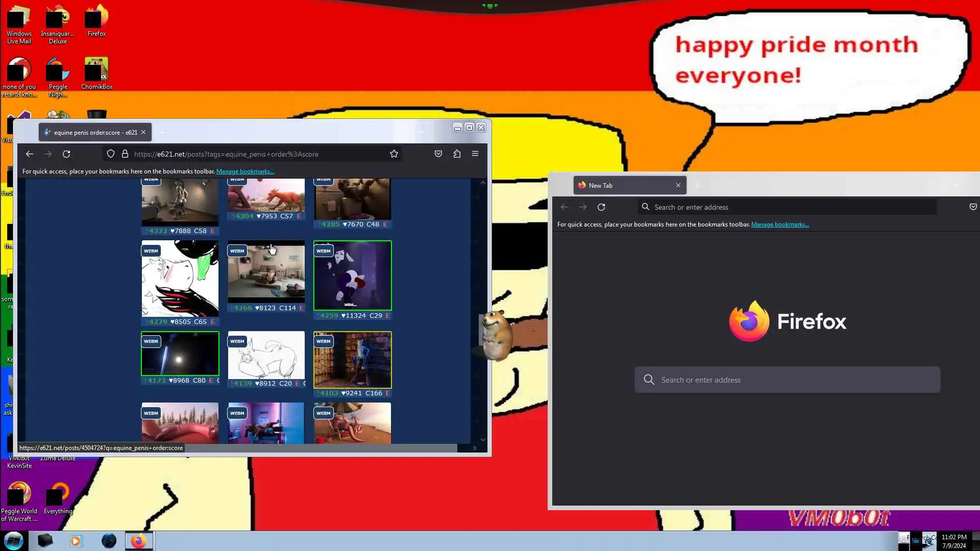Viewport: 980px width, 551px height.
Task: Click Manage bookmarks link in left window
Action: click(245, 171)
